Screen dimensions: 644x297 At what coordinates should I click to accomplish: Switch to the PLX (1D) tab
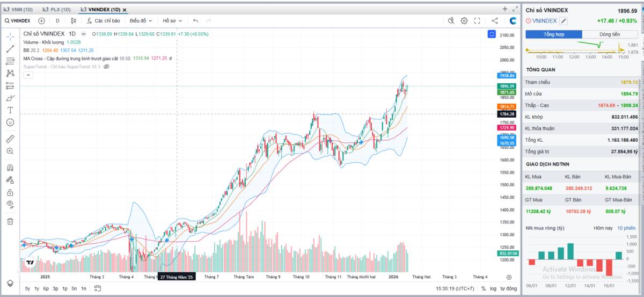(56, 9)
